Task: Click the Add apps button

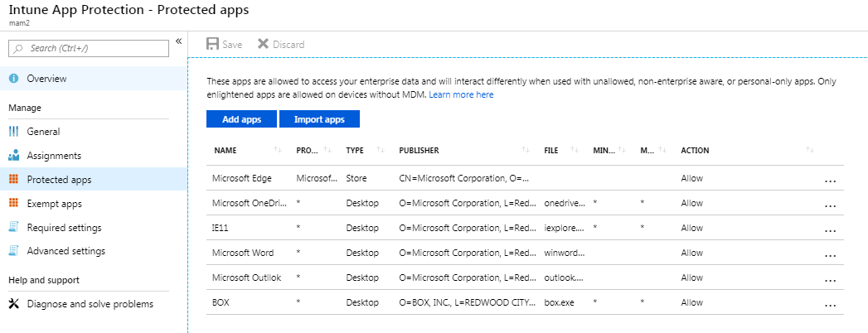Action: coord(241,119)
